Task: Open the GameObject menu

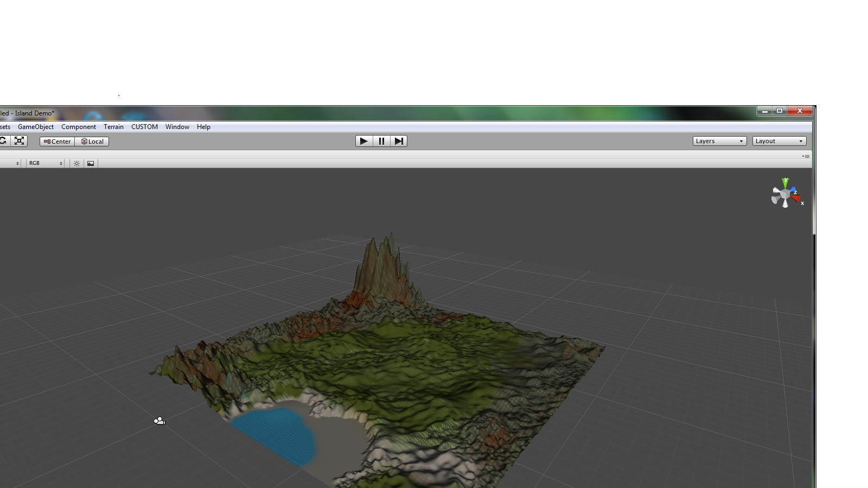Action: pyautogui.click(x=36, y=127)
